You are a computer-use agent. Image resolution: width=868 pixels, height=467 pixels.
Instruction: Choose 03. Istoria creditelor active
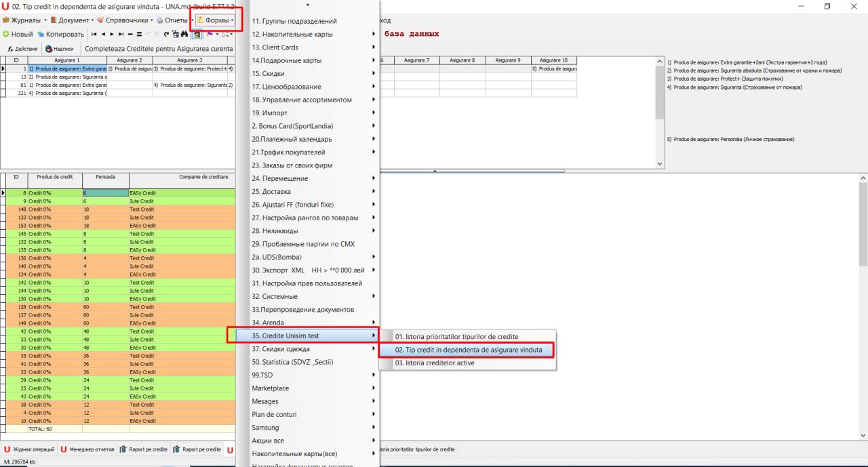coord(467,363)
